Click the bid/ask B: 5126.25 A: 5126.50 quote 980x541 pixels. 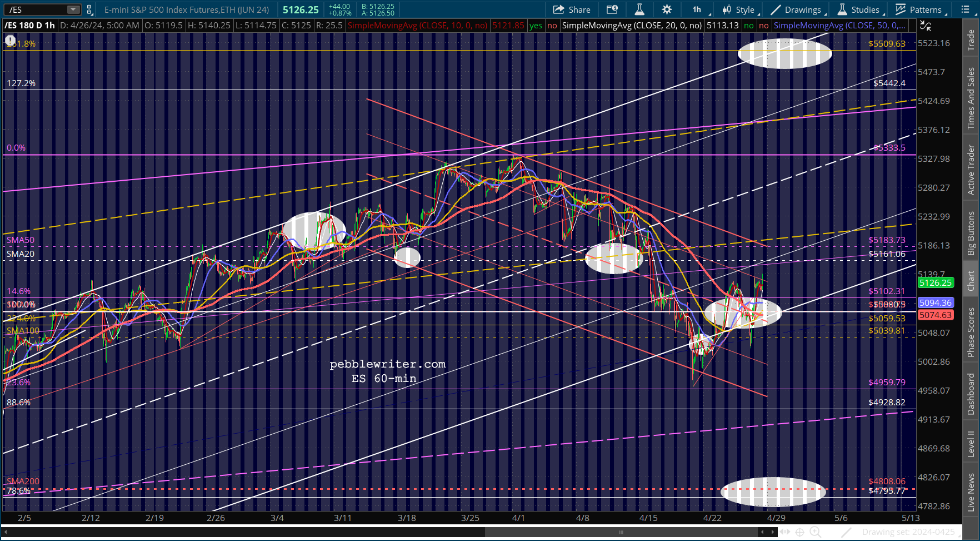click(378, 9)
